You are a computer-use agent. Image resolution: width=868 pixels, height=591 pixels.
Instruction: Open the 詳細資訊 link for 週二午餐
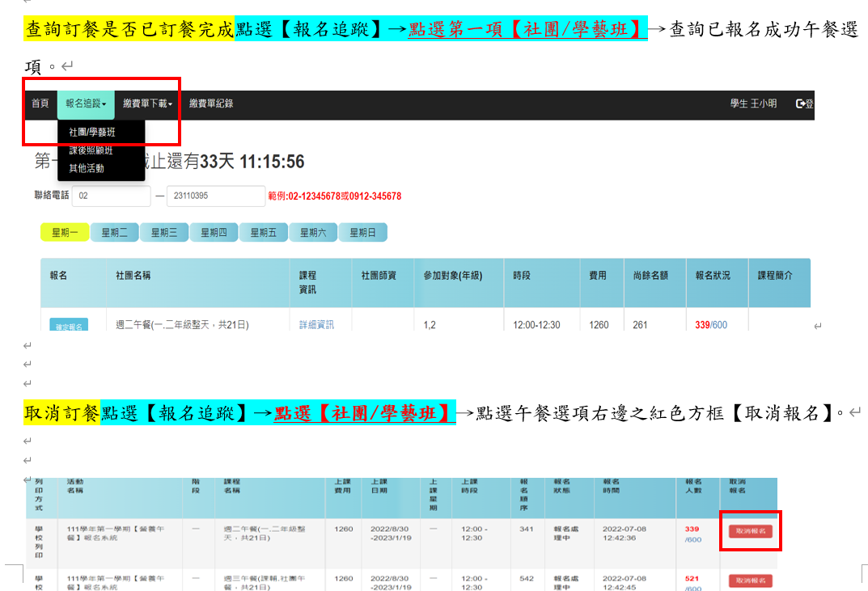coord(316,325)
